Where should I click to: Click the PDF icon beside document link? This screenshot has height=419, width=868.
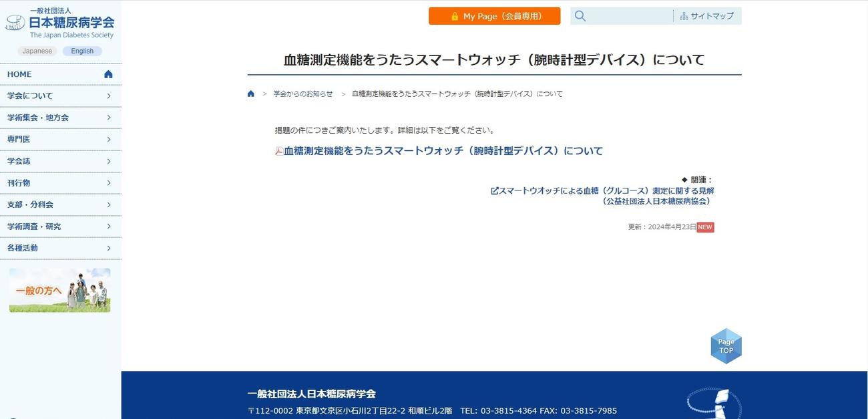[x=279, y=151]
